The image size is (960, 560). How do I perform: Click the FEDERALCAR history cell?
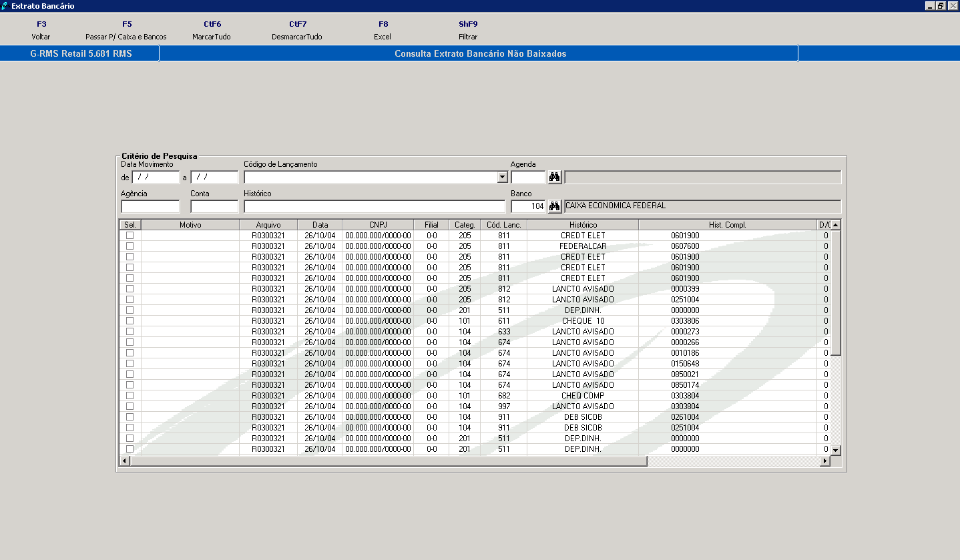click(x=583, y=246)
